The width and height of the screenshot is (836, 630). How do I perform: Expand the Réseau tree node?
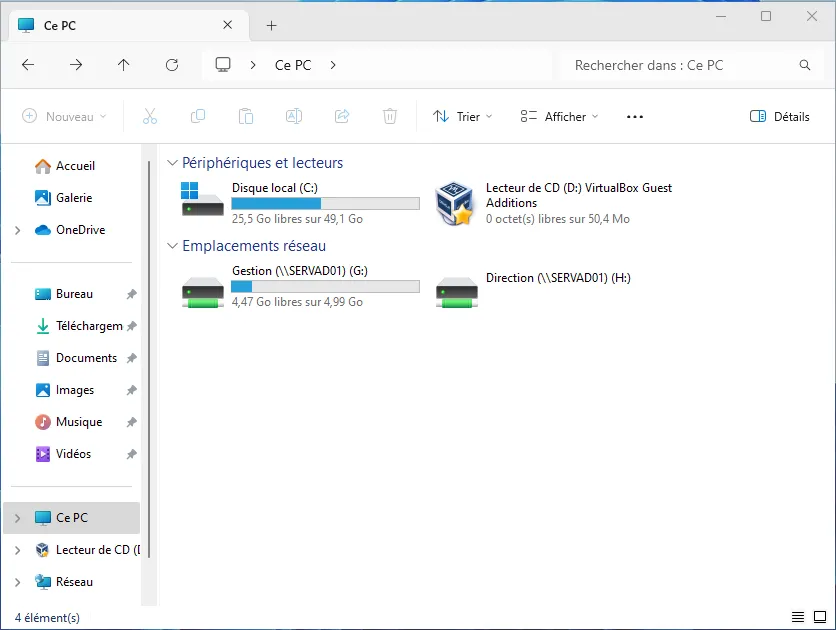point(17,582)
